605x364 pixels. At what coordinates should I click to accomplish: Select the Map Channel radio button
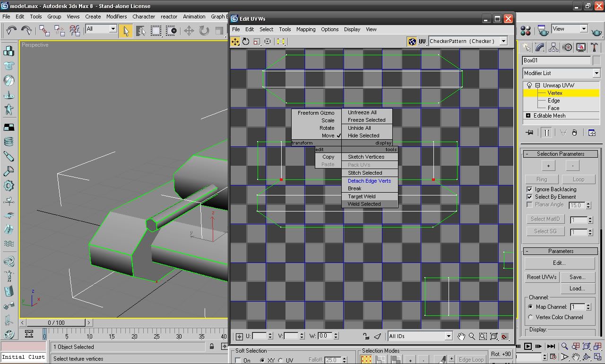[x=530, y=307]
